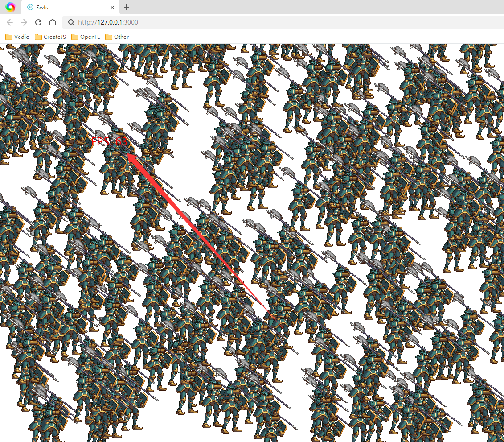Open the browser home page
This screenshot has width=504, height=442.
click(x=53, y=22)
